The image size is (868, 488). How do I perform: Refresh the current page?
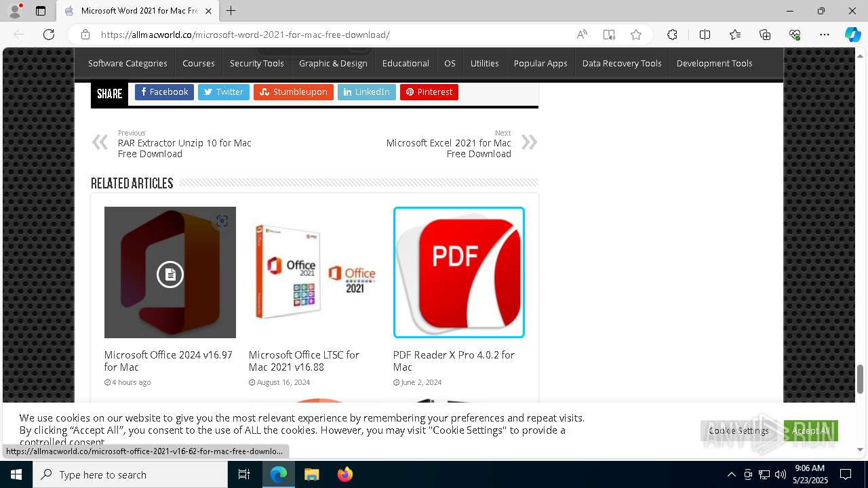click(x=49, y=35)
